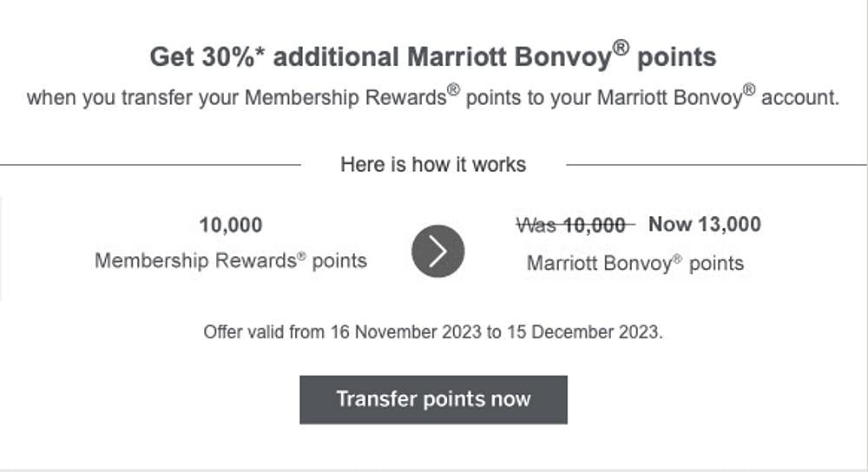Select the 10,000 Membership Rewards figure
This screenshot has height=472, width=868.
[231, 225]
